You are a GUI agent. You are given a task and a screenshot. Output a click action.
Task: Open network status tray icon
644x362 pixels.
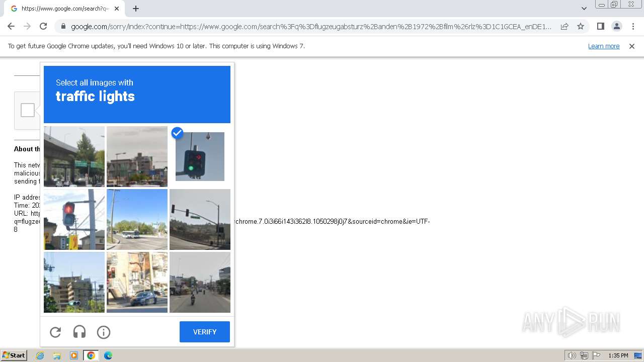coord(584,355)
